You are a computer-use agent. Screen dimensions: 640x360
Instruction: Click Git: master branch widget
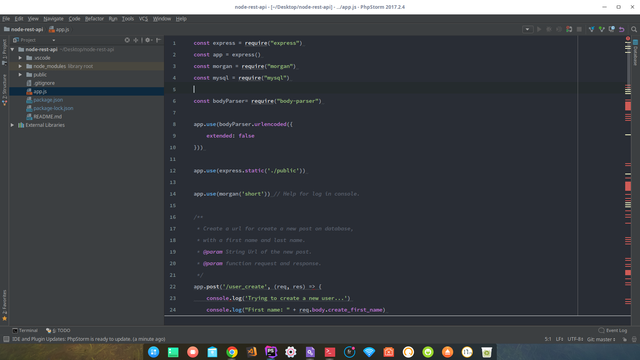[x=601, y=339]
